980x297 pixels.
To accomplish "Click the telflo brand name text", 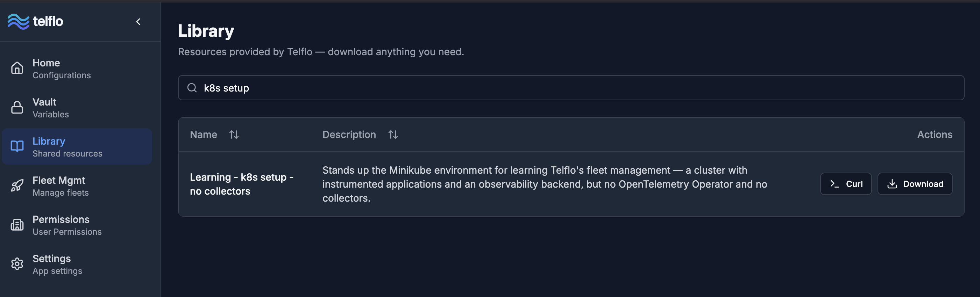I will 48,21.
